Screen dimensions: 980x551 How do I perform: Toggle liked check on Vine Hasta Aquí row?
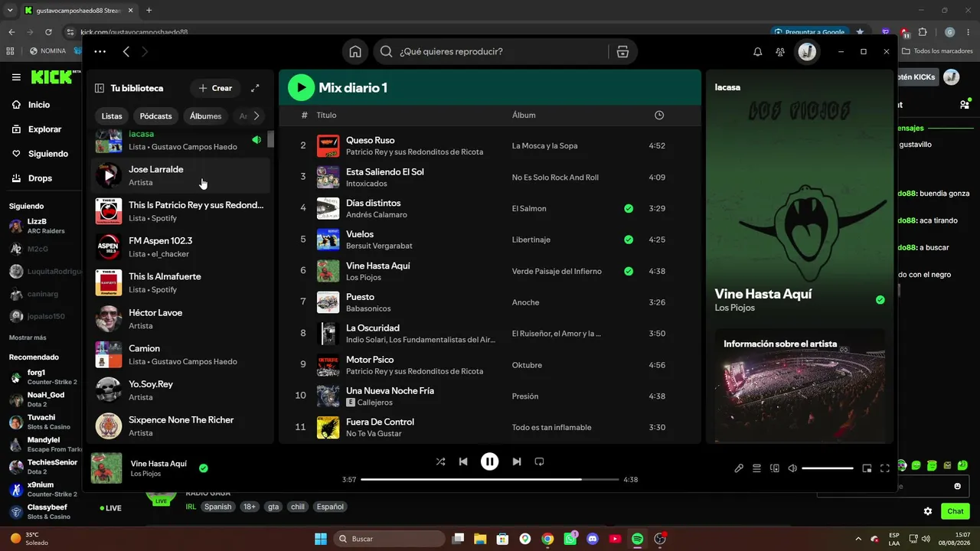pyautogui.click(x=629, y=271)
